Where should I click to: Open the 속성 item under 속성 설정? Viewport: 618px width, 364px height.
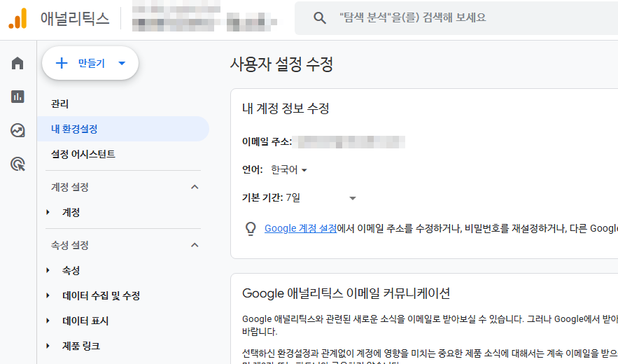(71, 270)
